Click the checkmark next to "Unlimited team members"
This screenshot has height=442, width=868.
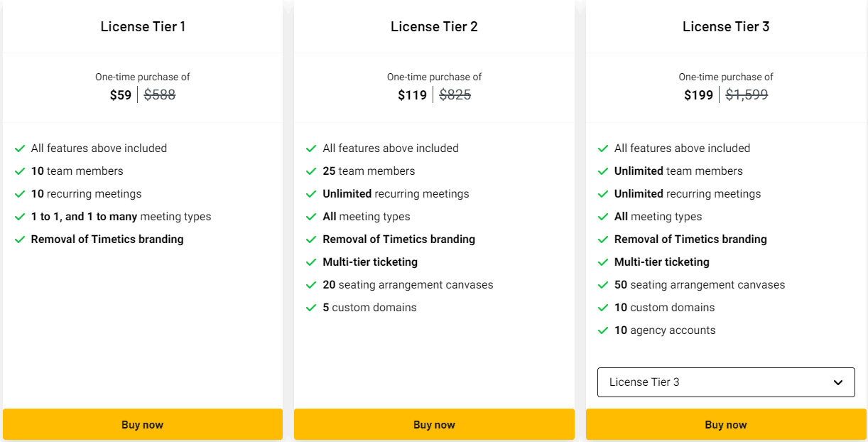coord(603,171)
